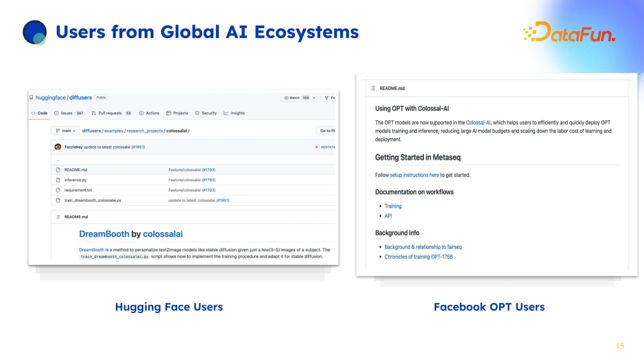Switch to the Code tab
The height and width of the screenshot is (362, 644).
click(39, 113)
